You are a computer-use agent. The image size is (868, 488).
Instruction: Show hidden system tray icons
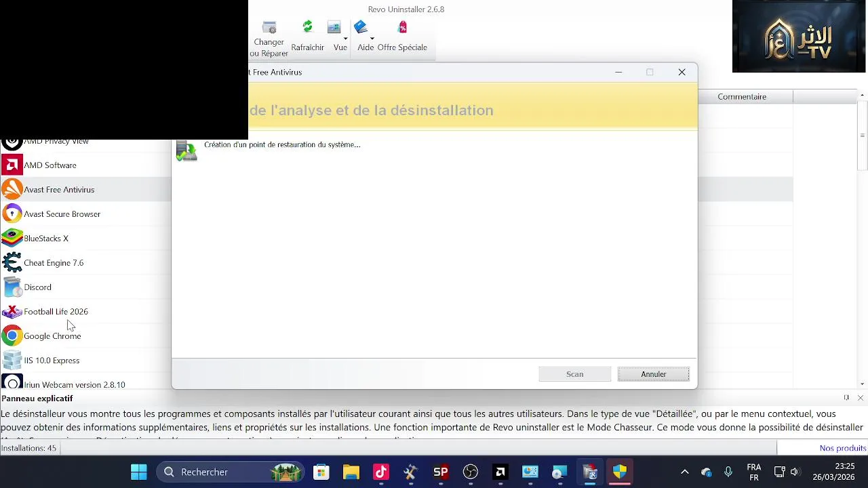click(x=685, y=472)
